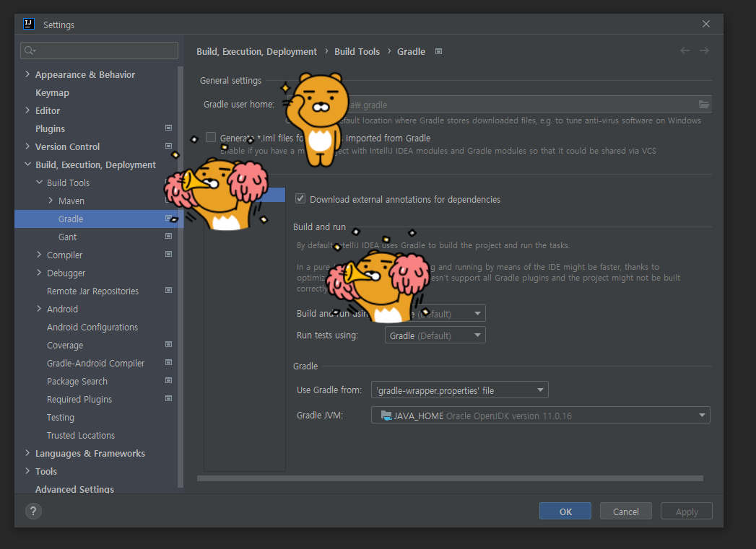Uncheck Download external annotations for dependencies
Image resolution: width=756 pixels, height=549 pixels.
pyautogui.click(x=300, y=198)
